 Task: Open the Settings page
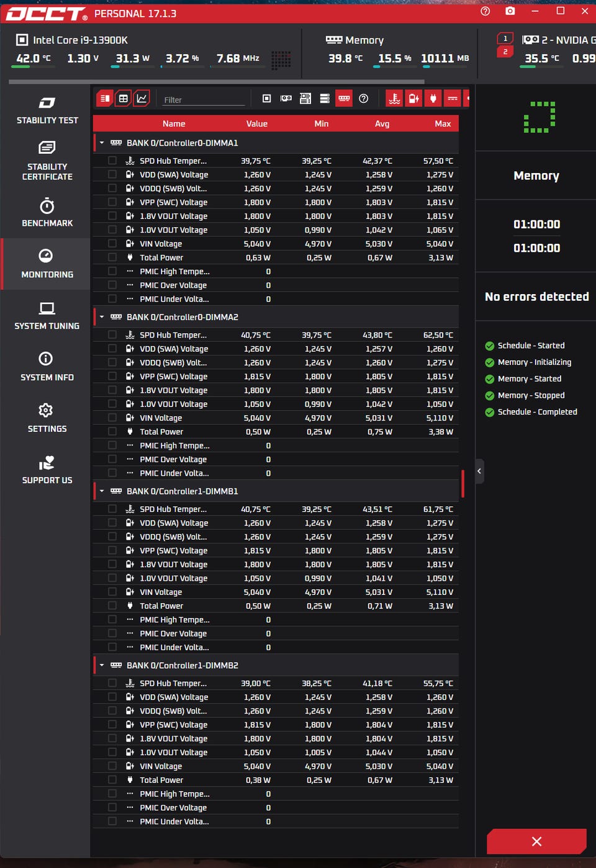coord(47,419)
